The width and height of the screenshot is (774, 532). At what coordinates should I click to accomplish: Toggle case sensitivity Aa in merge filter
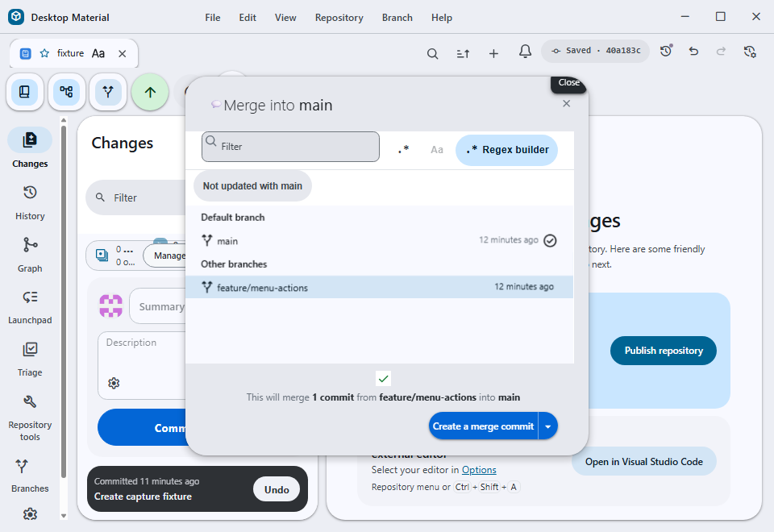coord(437,150)
